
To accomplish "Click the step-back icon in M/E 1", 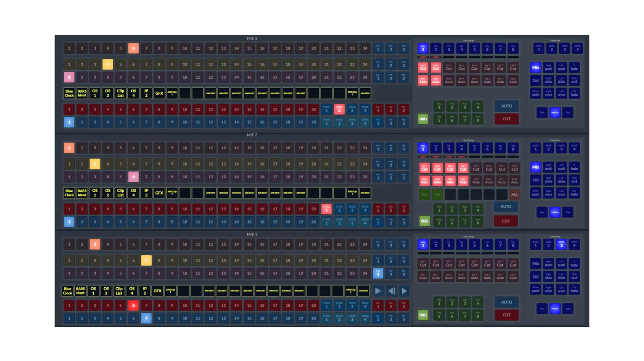I will tap(391, 291).
